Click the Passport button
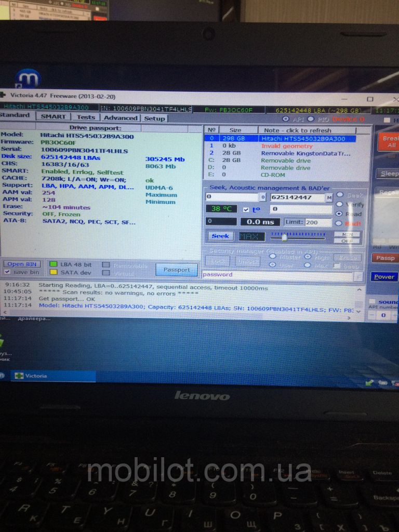Viewport: 399px width, 532px height. [x=177, y=270]
